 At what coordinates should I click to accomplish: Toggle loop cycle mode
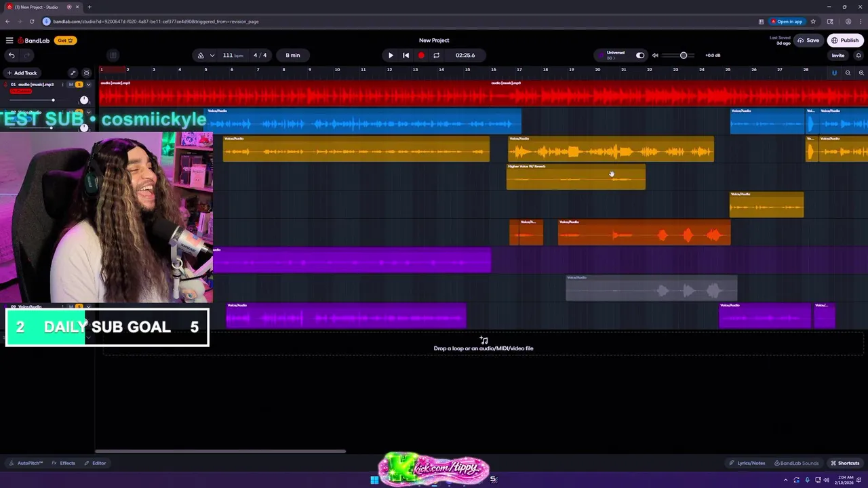[x=436, y=56]
